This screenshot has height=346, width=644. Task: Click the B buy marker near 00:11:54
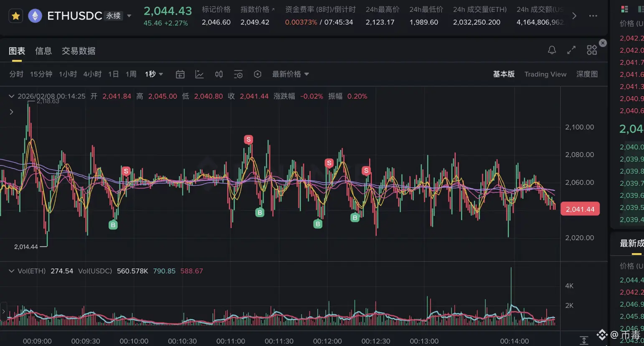pyautogui.click(x=318, y=224)
